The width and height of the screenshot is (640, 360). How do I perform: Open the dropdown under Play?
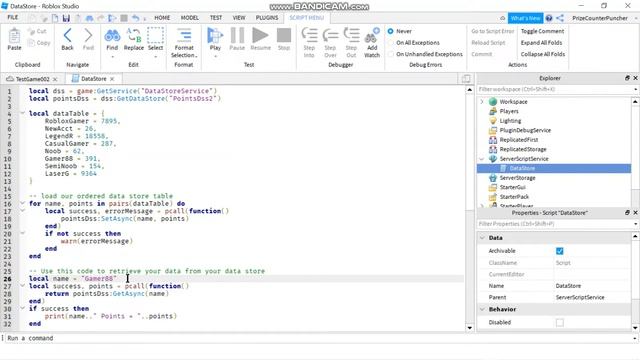(x=215, y=56)
